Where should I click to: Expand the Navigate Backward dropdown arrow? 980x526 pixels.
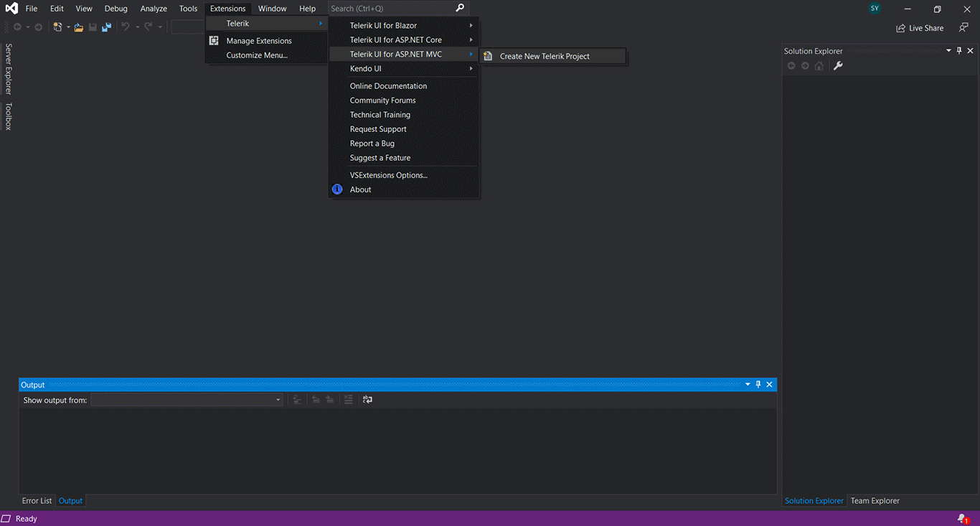coord(27,27)
